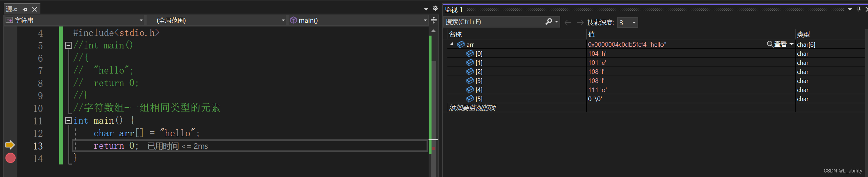
Task: Click the editor vertical scrollbar up arrow
Action: tap(433, 31)
